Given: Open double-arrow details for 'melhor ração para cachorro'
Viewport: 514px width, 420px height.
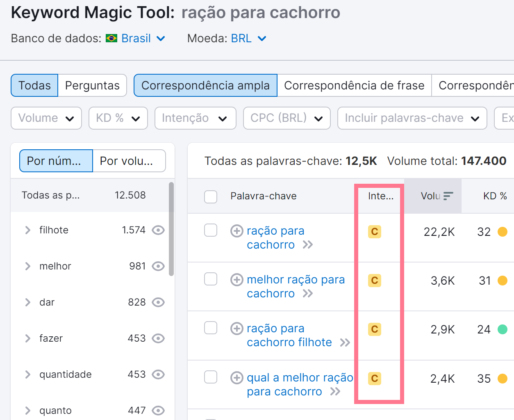Looking at the screenshot, I should 308,294.
